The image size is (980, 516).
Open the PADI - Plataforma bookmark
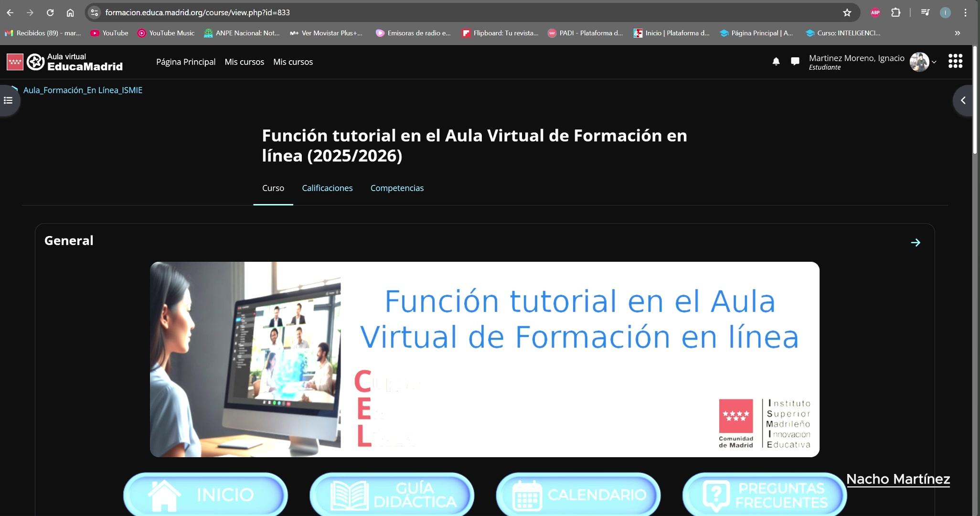tap(585, 33)
